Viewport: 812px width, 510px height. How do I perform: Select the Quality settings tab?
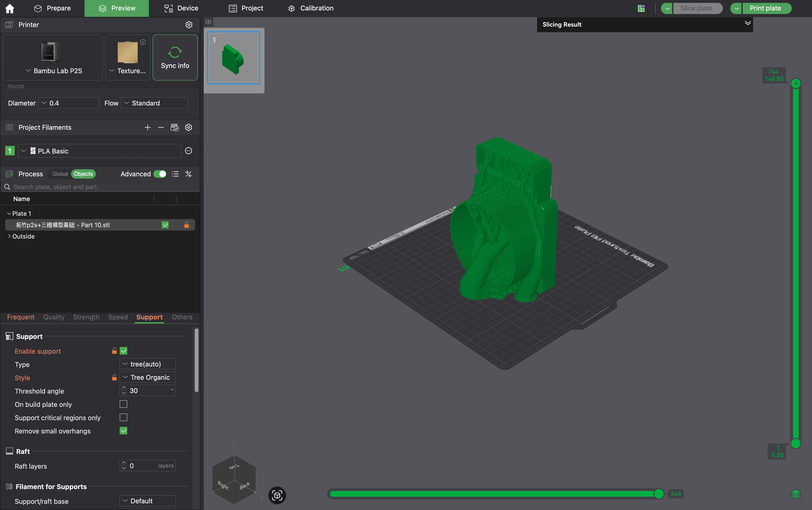point(54,317)
